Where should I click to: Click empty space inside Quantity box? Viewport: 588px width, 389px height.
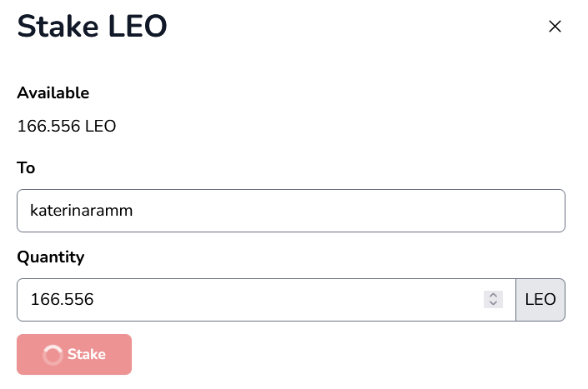point(289,300)
